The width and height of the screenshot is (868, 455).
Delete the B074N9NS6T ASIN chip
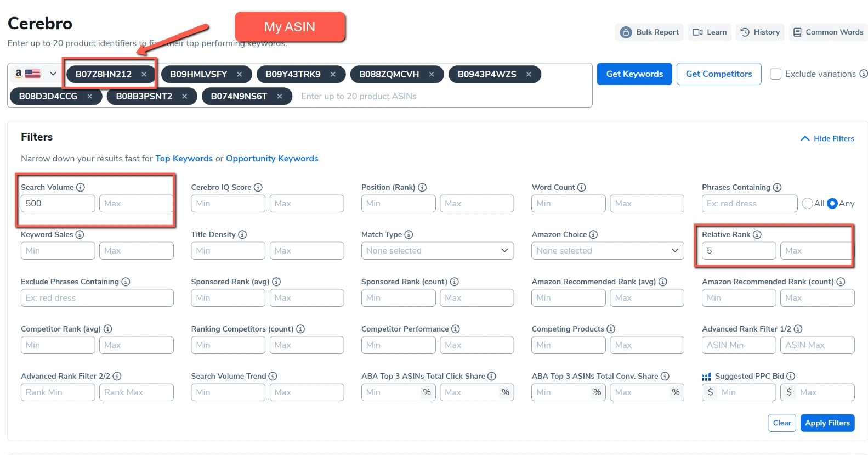[280, 96]
